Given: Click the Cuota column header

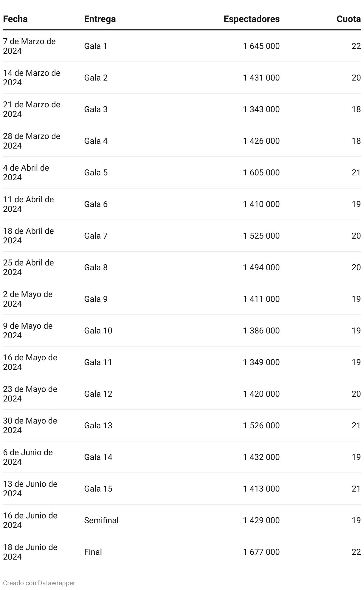Looking at the screenshot, I should tap(348, 19).
